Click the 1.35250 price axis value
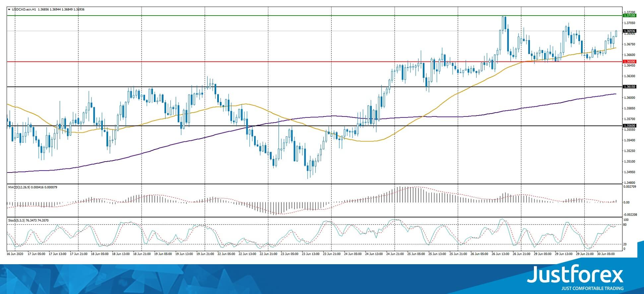 tap(630, 151)
